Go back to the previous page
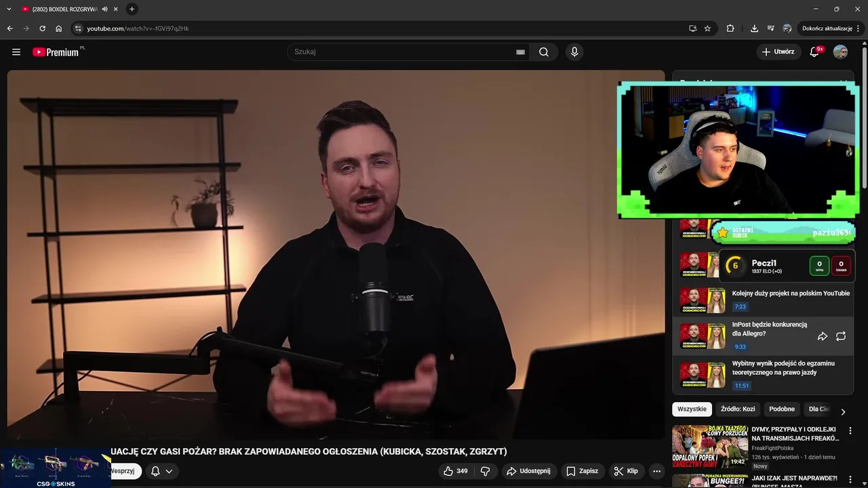This screenshot has height=488, width=868. tap(9, 28)
